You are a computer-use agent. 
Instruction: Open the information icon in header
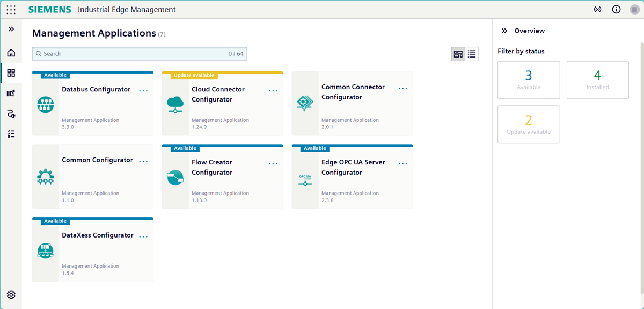coord(616,10)
